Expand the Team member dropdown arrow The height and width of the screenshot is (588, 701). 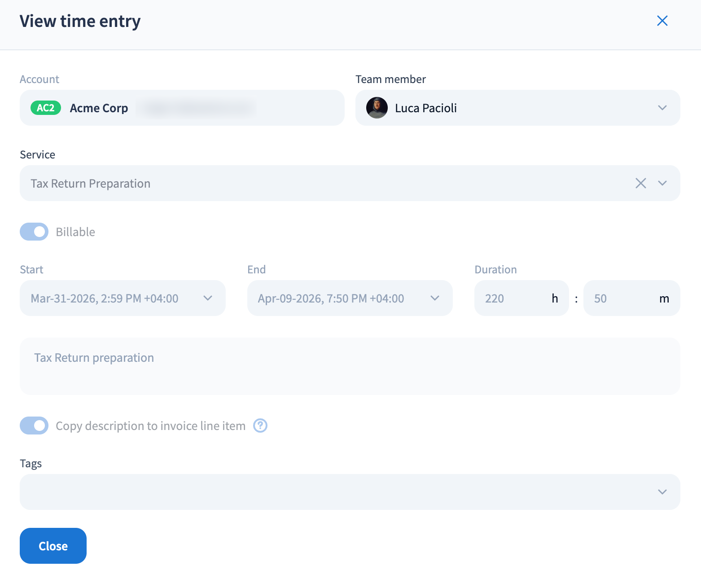[x=662, y=108]
